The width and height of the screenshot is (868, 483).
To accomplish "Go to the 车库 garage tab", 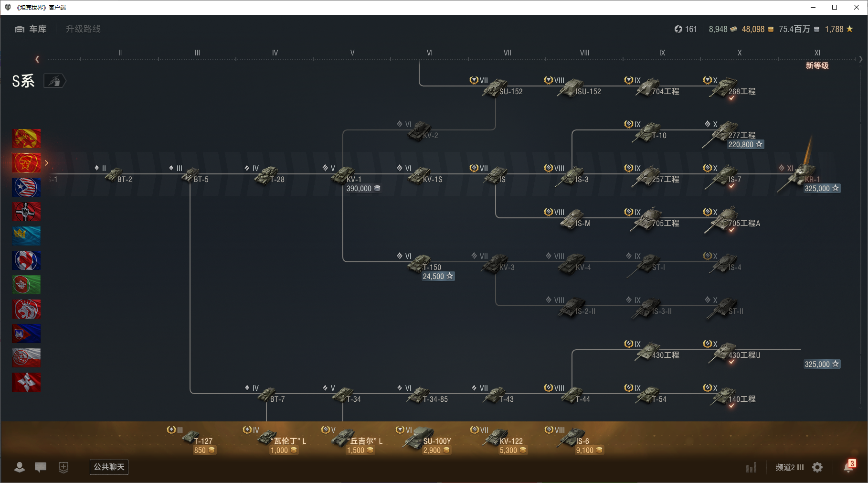I will (x=31, y=29).
